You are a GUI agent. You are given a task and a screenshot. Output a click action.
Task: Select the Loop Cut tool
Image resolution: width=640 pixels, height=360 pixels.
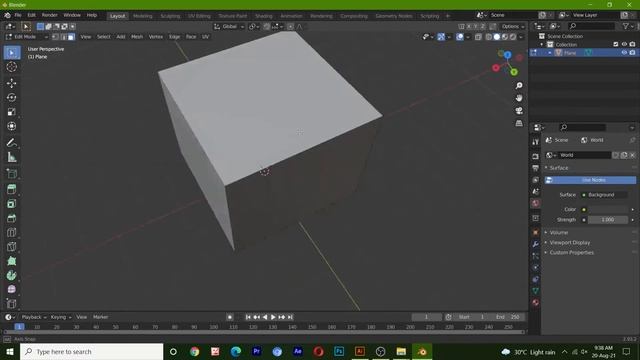pyautogui.click(x=12, y=232)
